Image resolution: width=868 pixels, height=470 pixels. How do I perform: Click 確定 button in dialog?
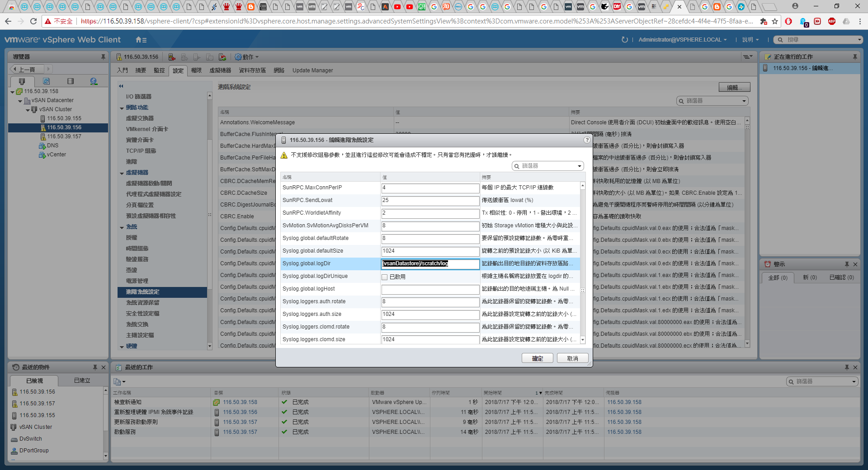coord(538,358)
